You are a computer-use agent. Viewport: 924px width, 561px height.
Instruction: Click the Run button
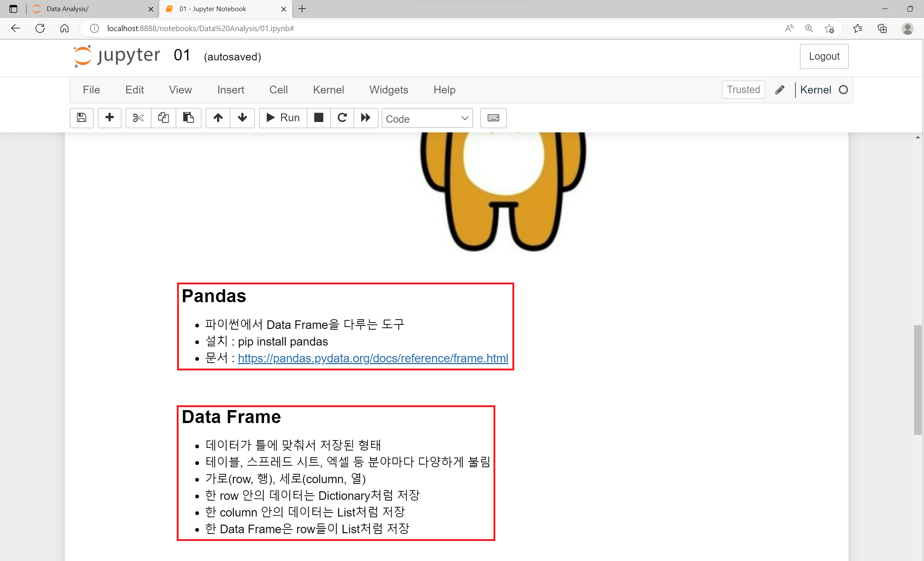[x=283, y=118]
